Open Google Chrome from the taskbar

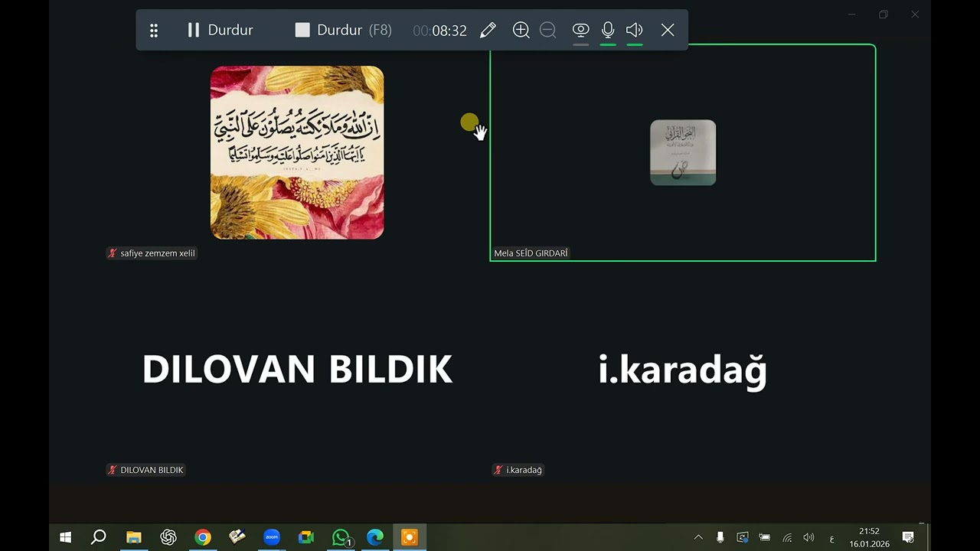[203, 537]
